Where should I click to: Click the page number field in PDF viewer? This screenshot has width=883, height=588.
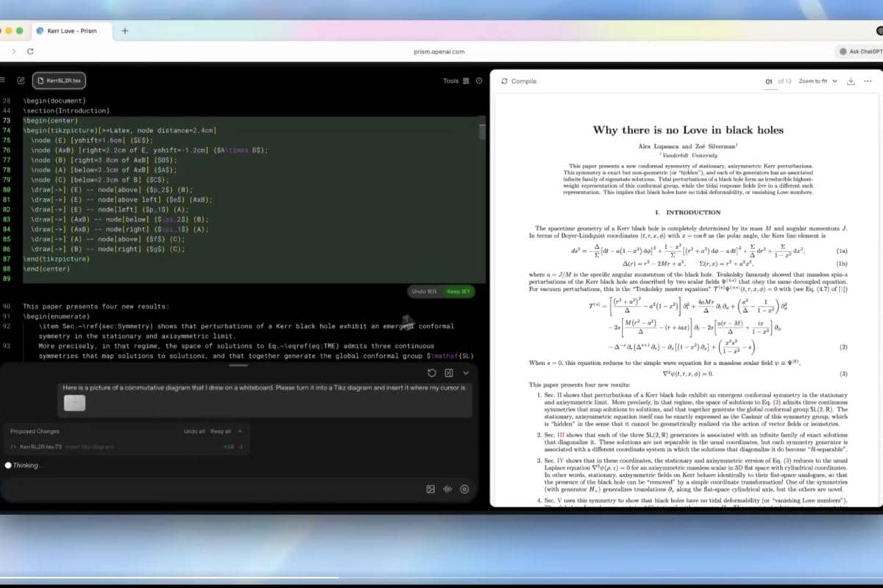click(769, 81)
